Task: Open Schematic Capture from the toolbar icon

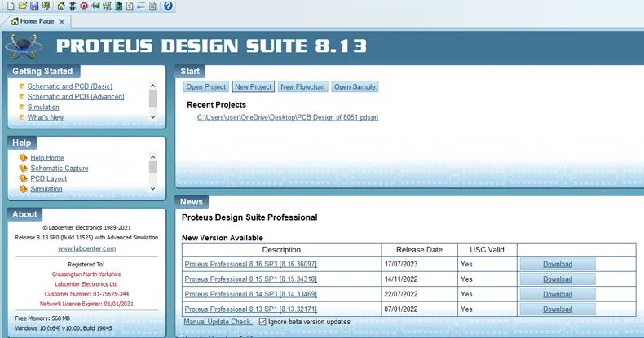Action: [73, 6]
